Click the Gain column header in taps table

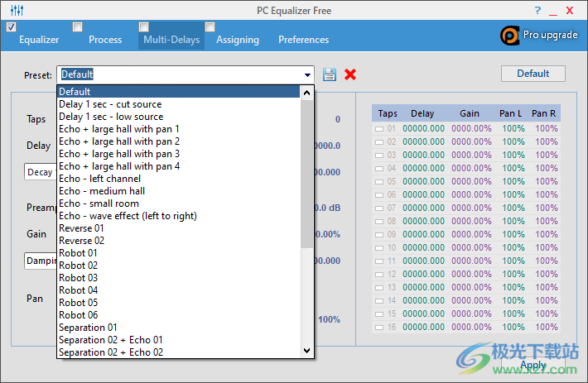click(470, 113)
